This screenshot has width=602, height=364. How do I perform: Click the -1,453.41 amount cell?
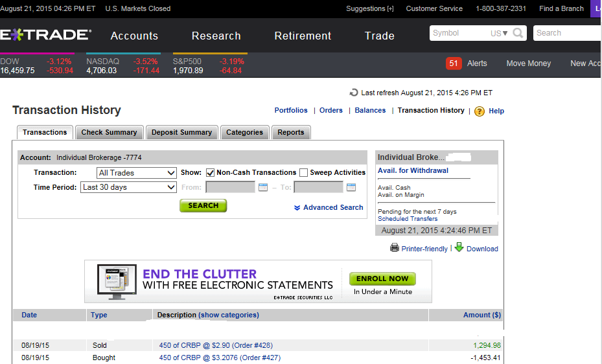click(x=485, y=358)
